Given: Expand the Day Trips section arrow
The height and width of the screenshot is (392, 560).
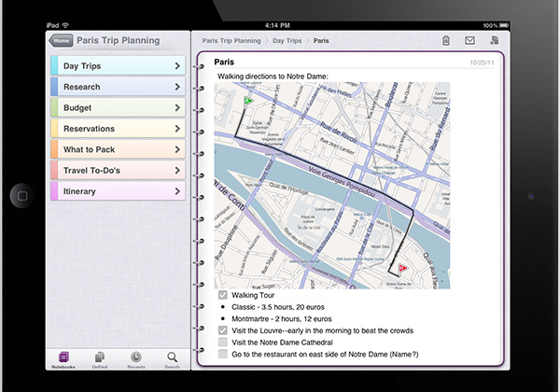Looking at the screenshot, I should 177,66.
